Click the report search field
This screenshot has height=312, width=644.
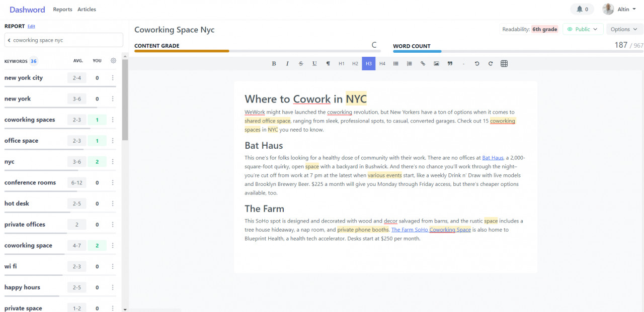(x=63, y=40)
